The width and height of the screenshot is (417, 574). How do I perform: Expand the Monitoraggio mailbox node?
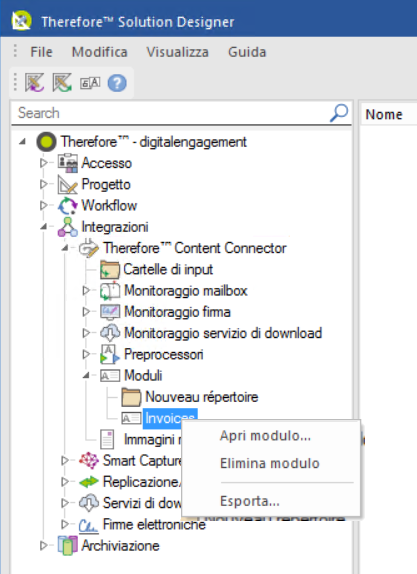[x=86, y=290]
